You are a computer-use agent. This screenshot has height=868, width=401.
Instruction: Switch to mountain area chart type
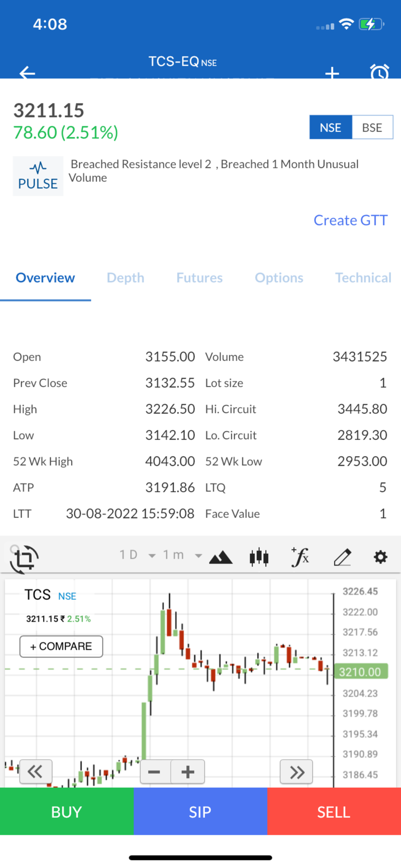click(x=220, y=557)
